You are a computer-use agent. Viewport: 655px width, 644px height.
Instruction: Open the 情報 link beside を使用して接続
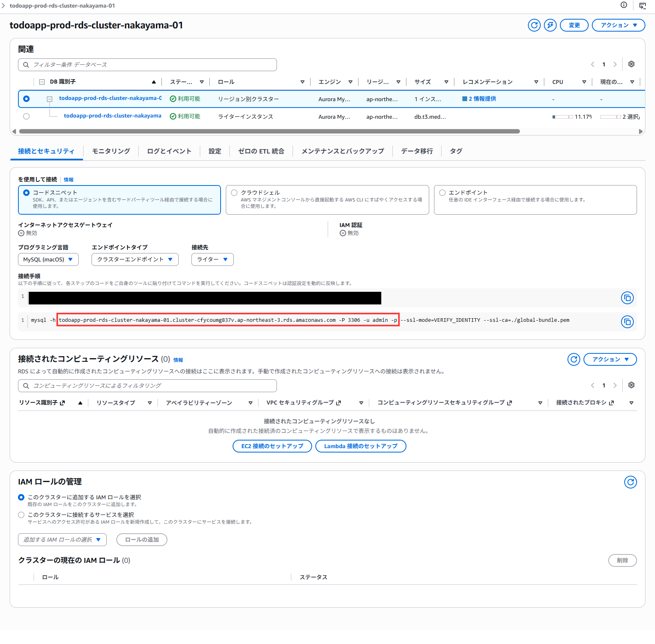point(69,180)
